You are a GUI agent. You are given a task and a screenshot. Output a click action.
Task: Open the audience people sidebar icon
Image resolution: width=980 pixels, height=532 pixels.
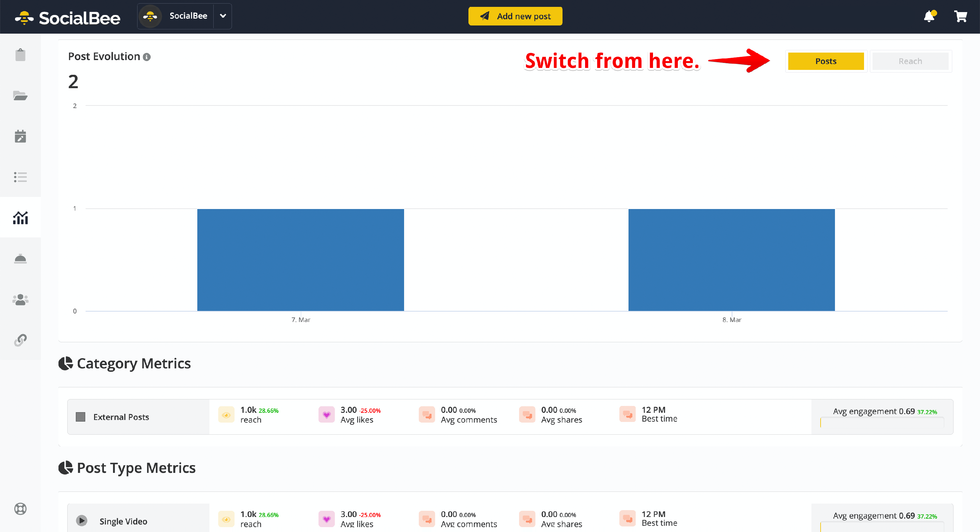pos(20,300)
